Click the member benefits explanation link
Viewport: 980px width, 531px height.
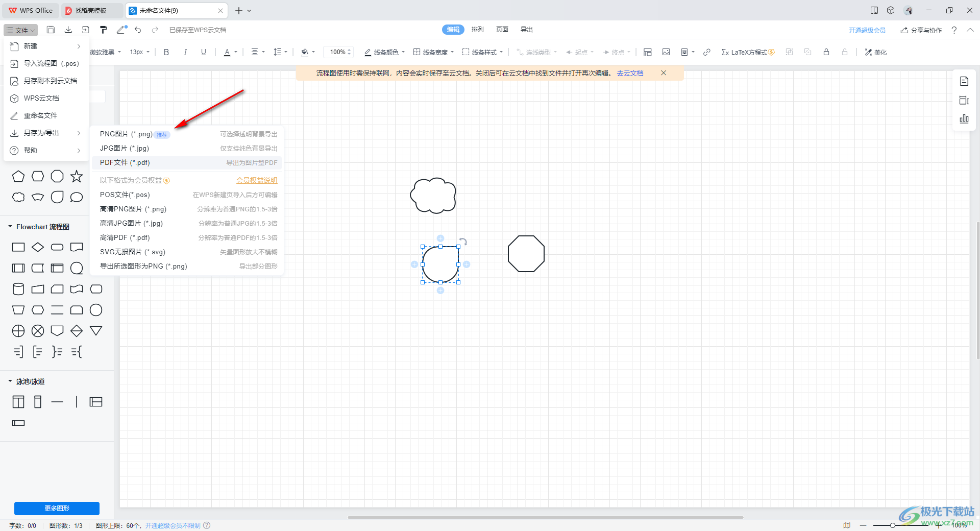click(257, 180)
